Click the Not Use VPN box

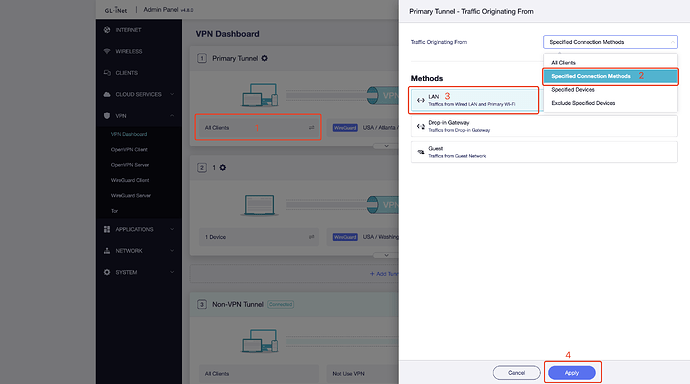[x=362, y=373]
